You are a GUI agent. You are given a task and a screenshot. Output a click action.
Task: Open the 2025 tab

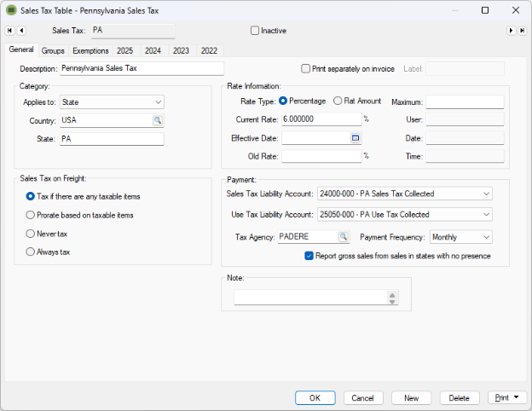click(124, 51)
